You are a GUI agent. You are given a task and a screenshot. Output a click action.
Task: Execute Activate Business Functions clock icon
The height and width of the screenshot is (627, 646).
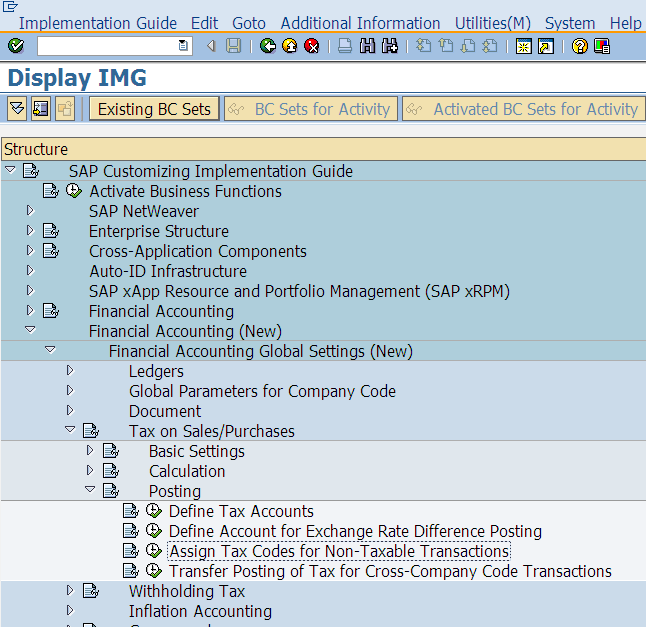point(74,191)
